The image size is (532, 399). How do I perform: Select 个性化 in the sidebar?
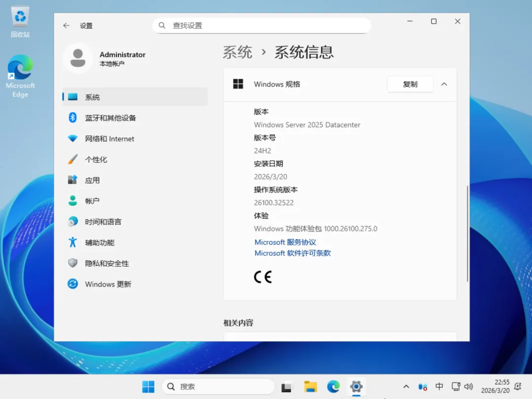135,159
